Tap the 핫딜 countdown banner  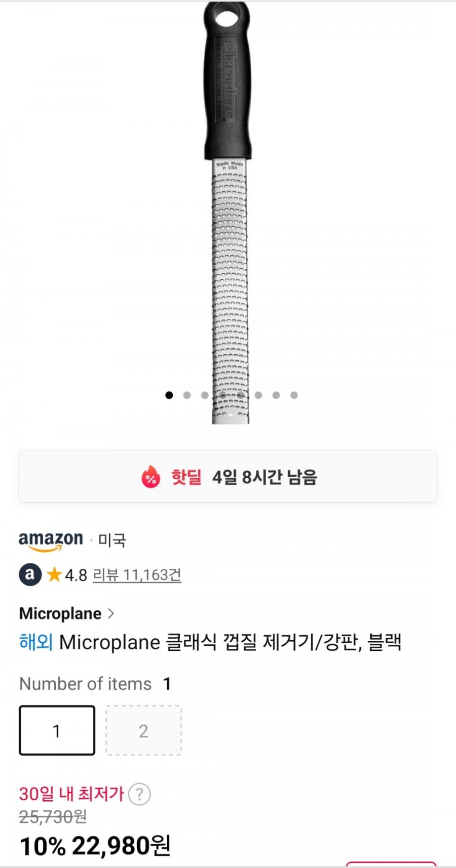[x=227, y=477]
